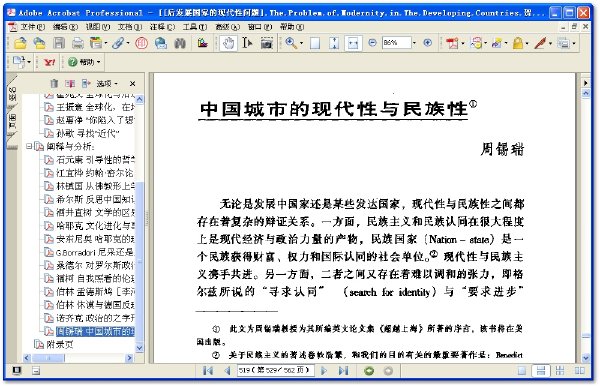Click the bookmarks panel horizontal scrollbar thumb

48,358
